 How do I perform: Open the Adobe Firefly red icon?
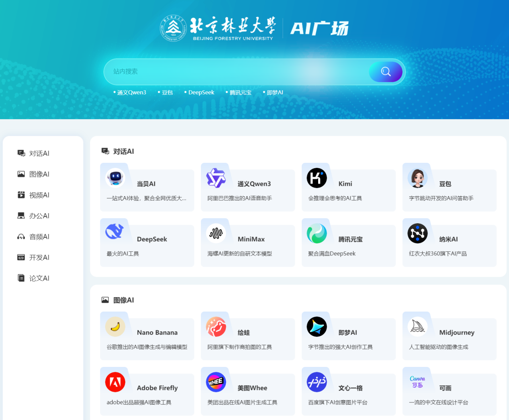point(115,382)
